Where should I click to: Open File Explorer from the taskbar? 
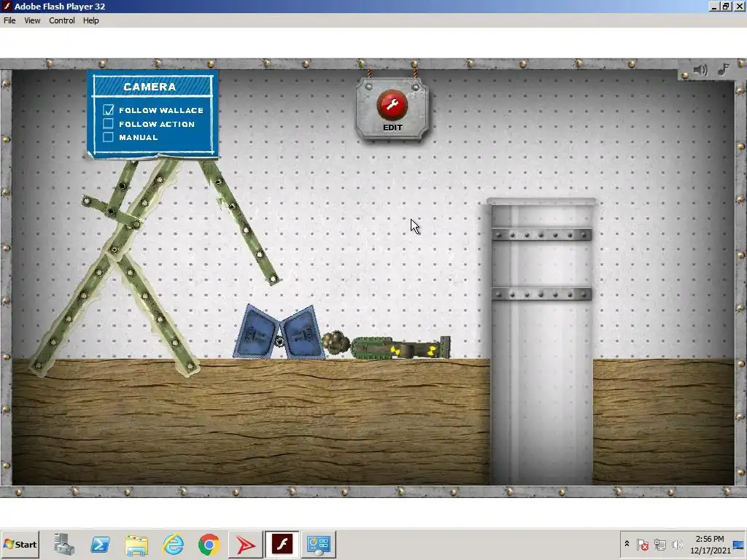(136, 545)
